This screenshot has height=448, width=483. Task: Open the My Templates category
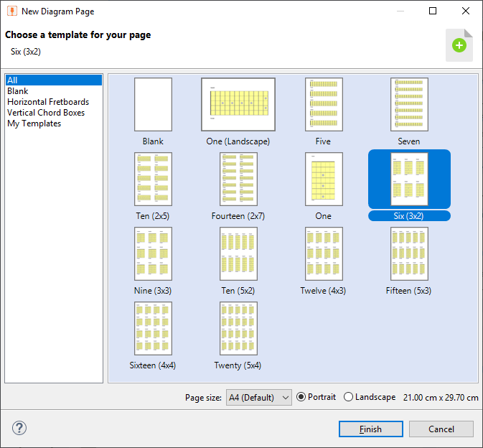[34, 123]
